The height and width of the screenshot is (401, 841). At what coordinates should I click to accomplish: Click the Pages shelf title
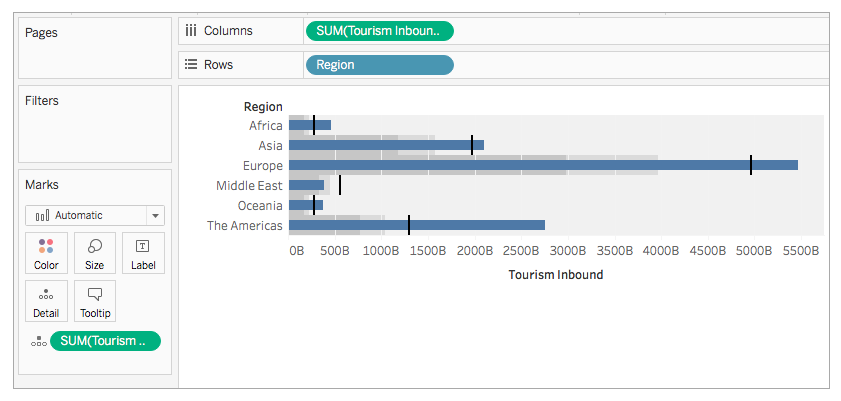pos(41,33)
